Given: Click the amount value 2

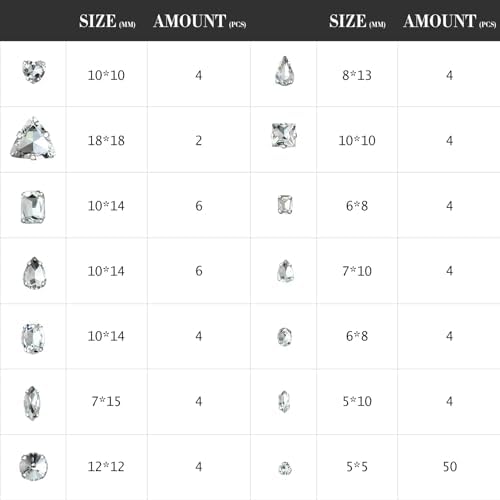Looking at the screenshot, I should click(x=199, y=140).
